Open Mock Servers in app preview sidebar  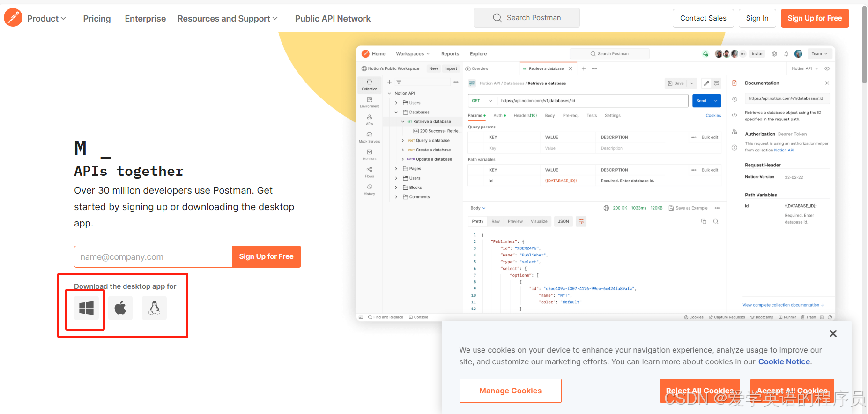click(370, 137)
